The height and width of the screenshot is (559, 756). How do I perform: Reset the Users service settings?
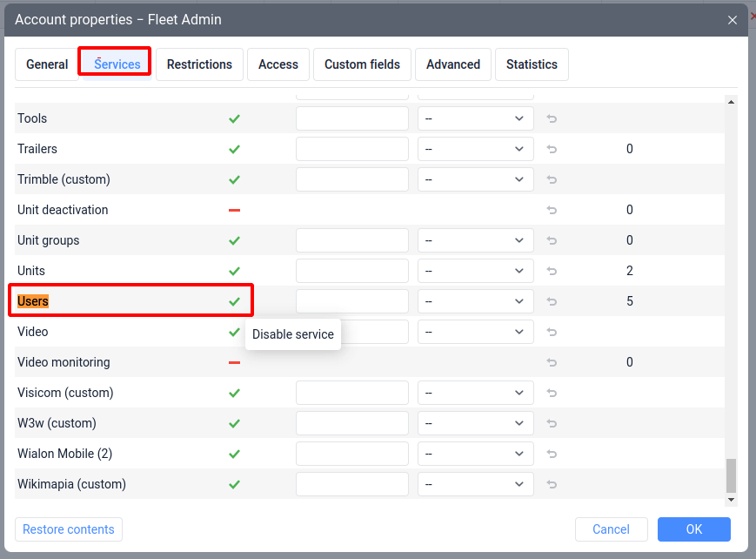coord(552,301)
